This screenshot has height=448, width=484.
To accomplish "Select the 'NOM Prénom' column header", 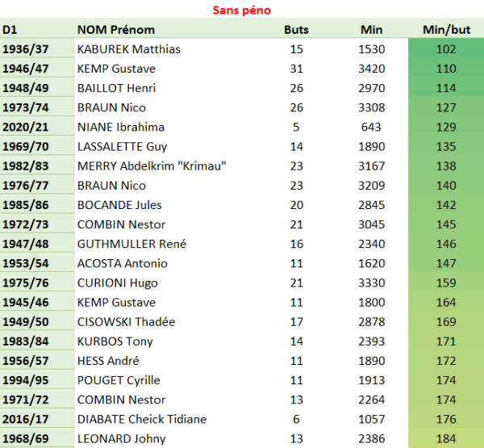I will click(x=116, y=30).
